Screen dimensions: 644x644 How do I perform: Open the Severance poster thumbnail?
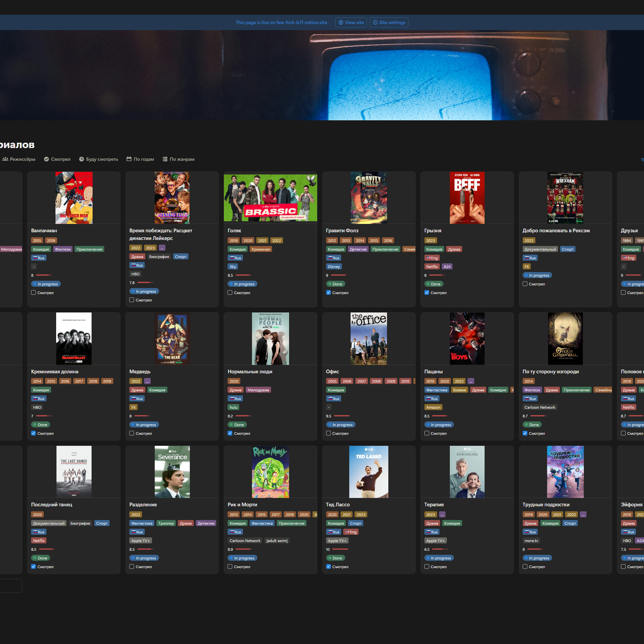pos(172,472)
